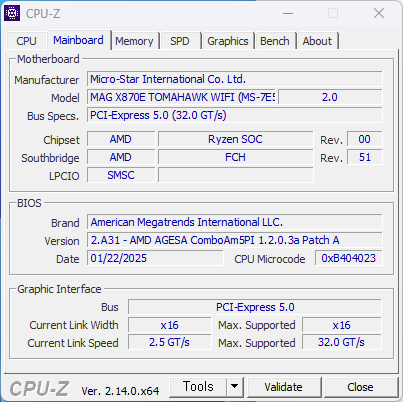The width and height of the screenshot is (403, 402).
Task: Click Chipset vendor field AMD
Action: tap(121, 139)
